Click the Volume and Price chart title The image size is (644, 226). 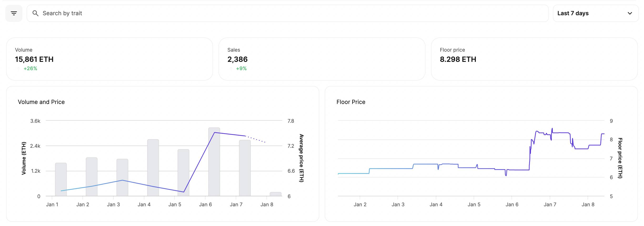tap(41, 102)
